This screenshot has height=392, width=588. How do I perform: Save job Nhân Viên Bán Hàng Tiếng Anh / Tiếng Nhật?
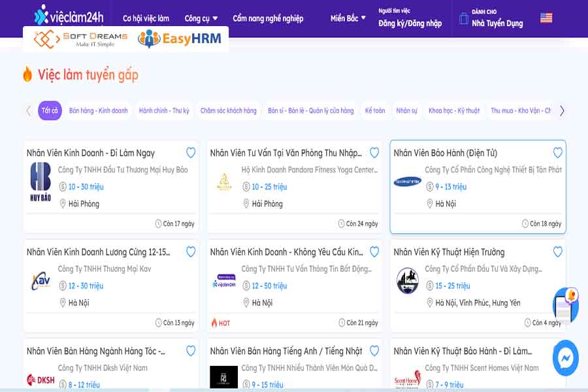[x=374, y=350]
